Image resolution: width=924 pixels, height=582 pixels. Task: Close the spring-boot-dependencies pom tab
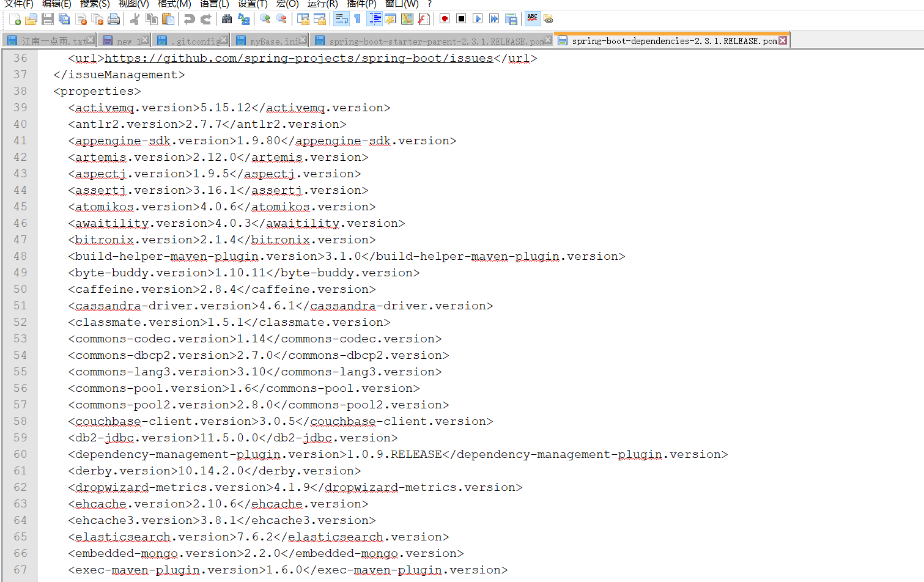coord(783,40)
